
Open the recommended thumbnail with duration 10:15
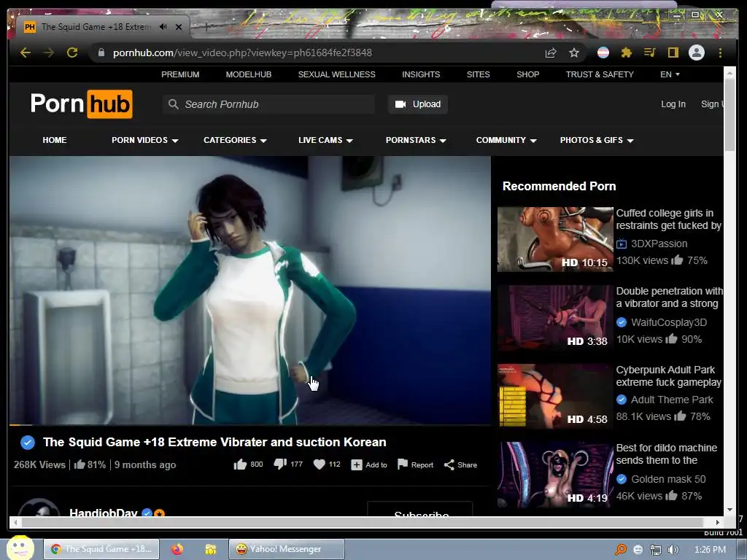pyautogui.click(x=555, y=239)
